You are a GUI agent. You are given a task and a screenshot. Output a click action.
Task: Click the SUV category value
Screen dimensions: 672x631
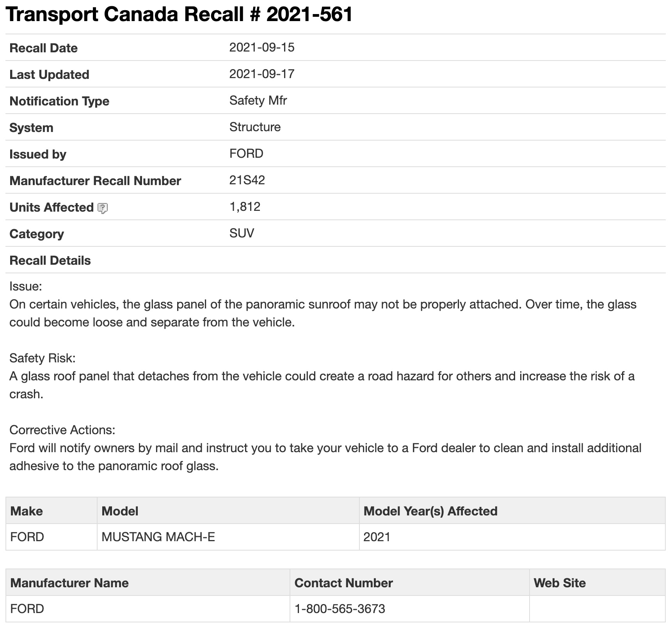coord(242,234)
